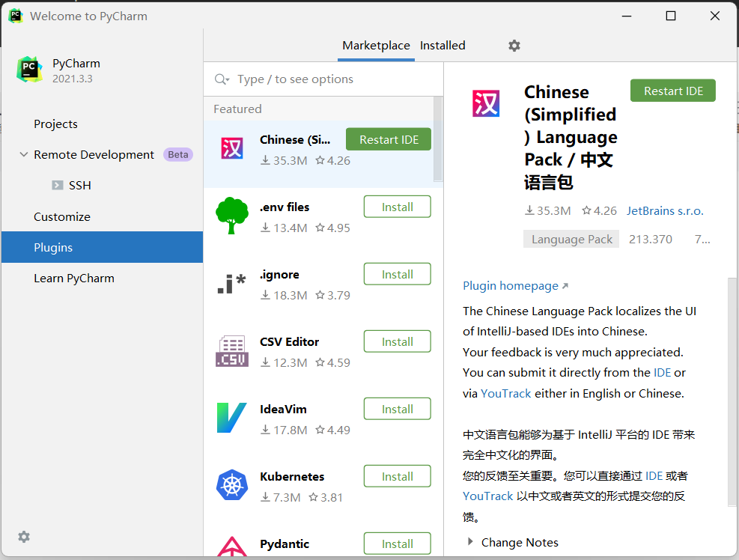Click the PyCharm title bar icon

coord(16,16)
